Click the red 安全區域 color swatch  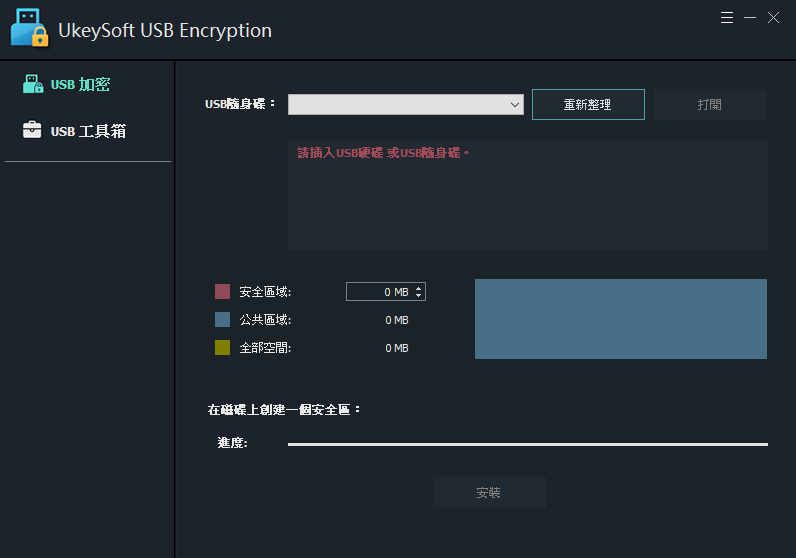(222, 291)
